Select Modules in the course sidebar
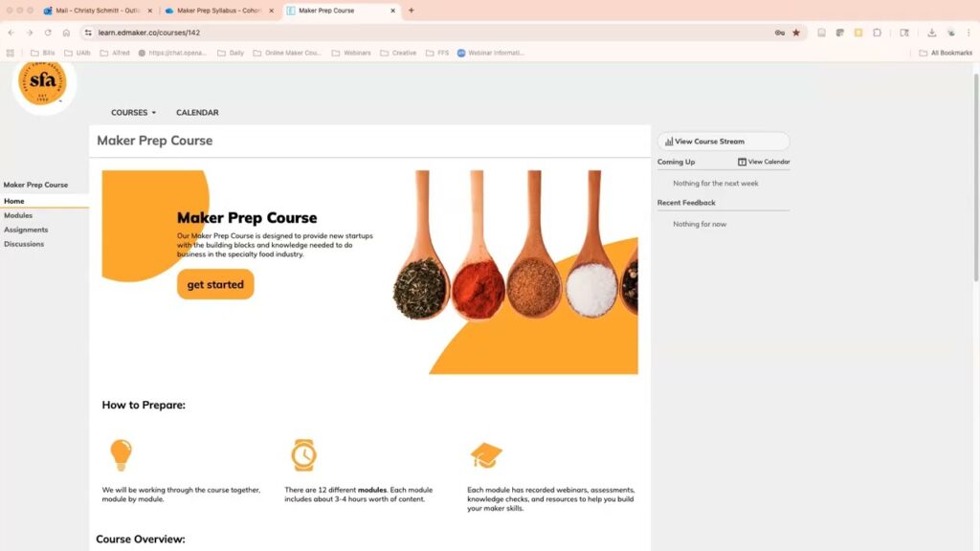980x551 pixels. tap(18, 215)
